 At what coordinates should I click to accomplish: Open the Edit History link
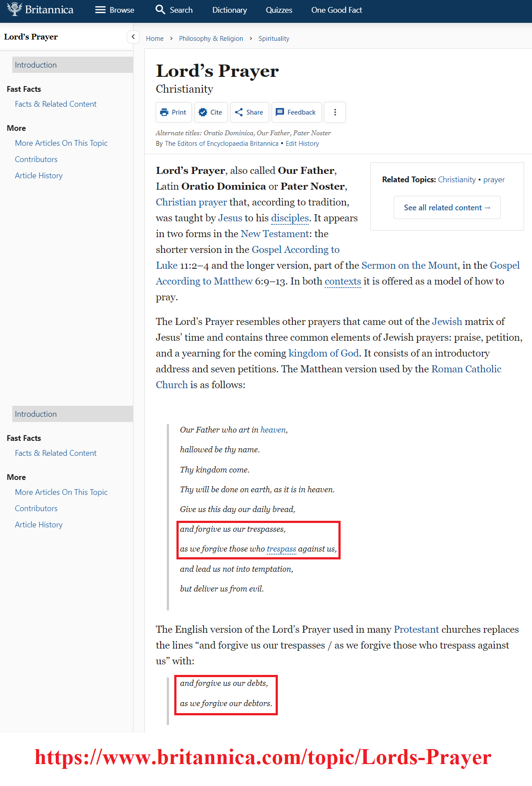point(302,144)
